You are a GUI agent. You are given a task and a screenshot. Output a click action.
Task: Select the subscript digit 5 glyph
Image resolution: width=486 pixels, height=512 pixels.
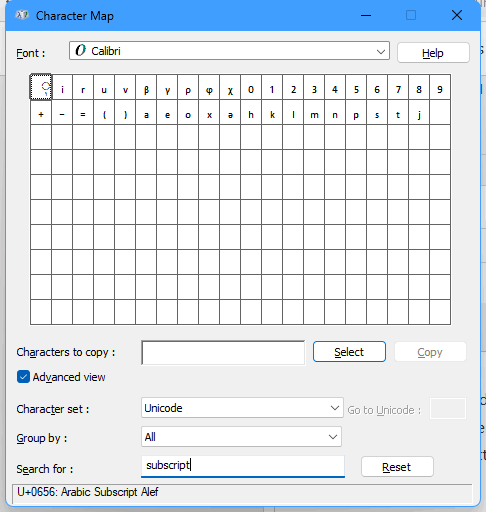point(356,87)
